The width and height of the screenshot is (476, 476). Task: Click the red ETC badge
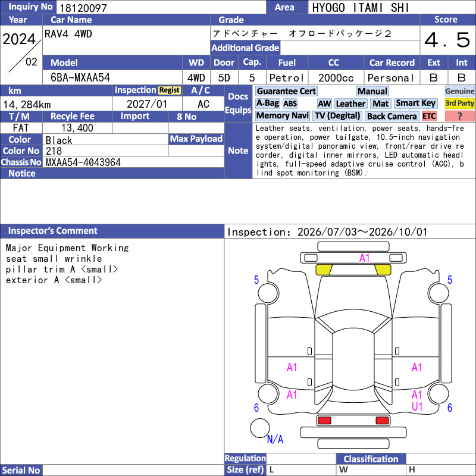point(429,116)
